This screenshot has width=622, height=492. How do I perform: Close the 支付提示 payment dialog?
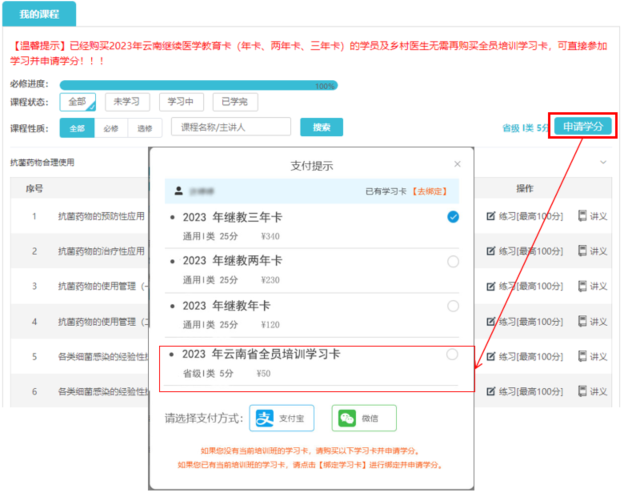(458, 163)
